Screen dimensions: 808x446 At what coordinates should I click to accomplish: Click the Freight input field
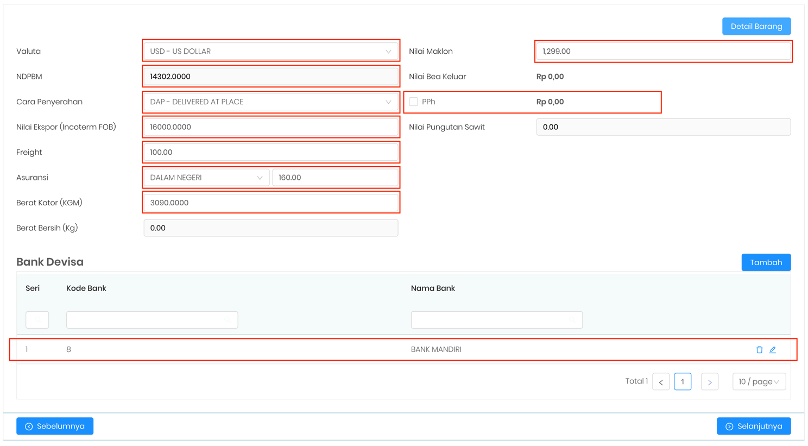point(271,152)
